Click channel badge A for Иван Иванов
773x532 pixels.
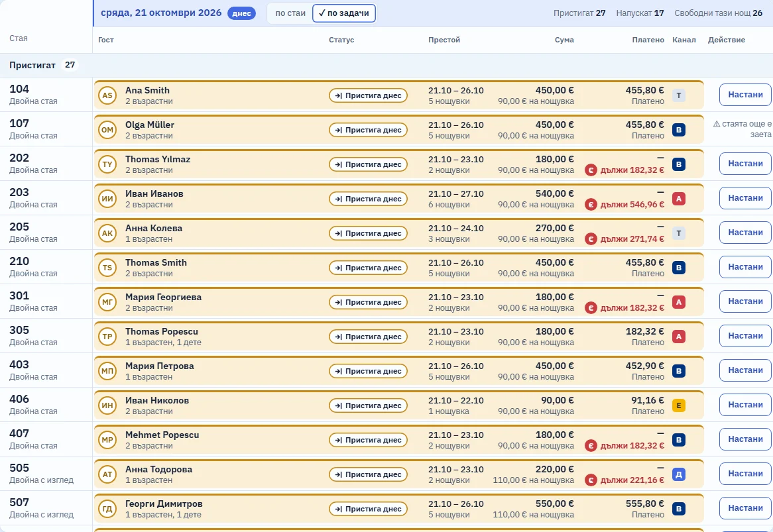tap(678, 199)
